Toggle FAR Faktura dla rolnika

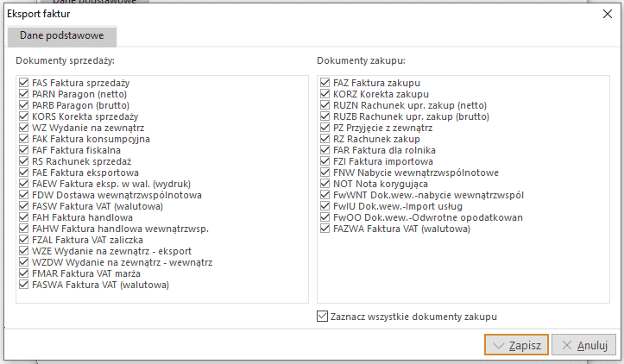click(x=325, y=150)
